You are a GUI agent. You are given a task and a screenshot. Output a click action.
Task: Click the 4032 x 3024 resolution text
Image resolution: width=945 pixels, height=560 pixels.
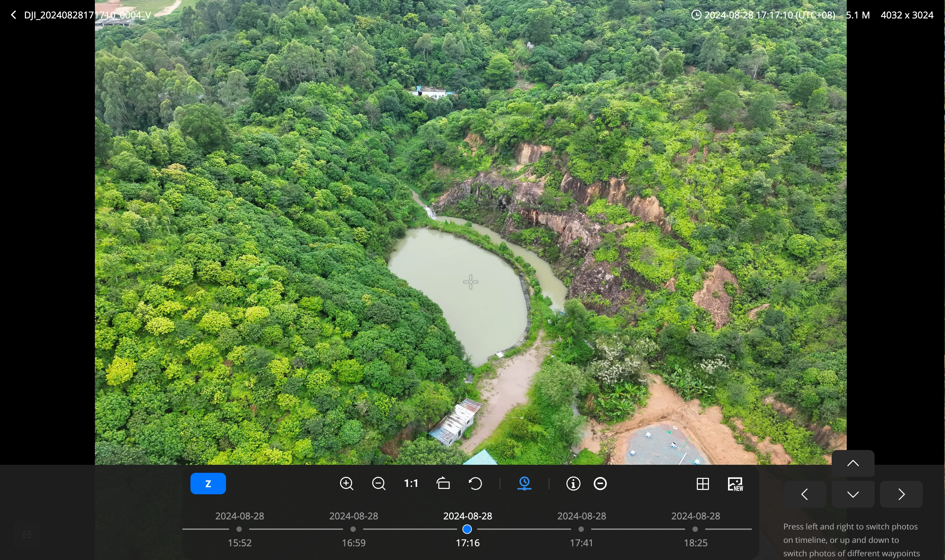[907, 15]
